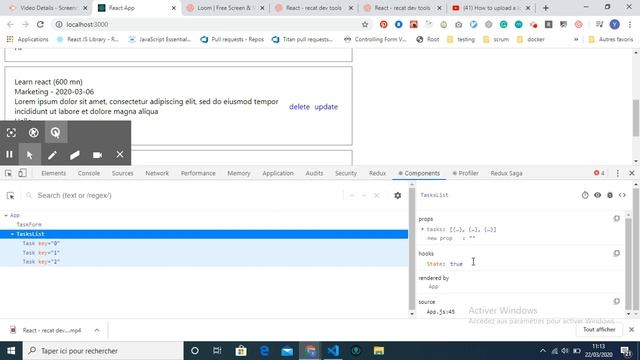Click Tout afficher in downloads bar
640x360 pixels.
[x=599, y=329]
